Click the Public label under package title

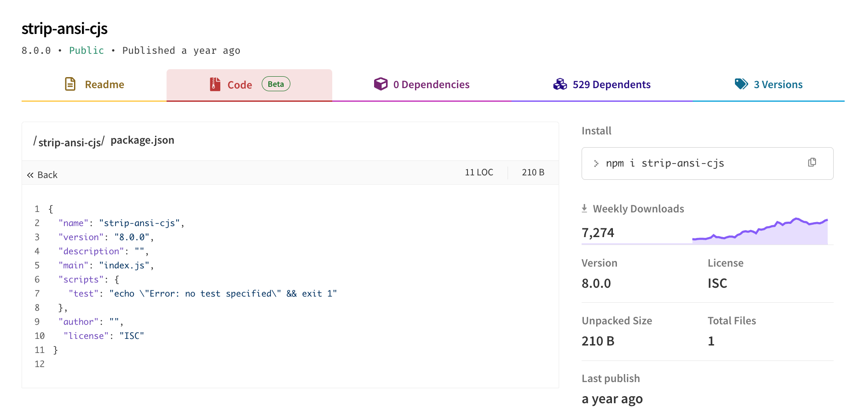click(86, 51)
